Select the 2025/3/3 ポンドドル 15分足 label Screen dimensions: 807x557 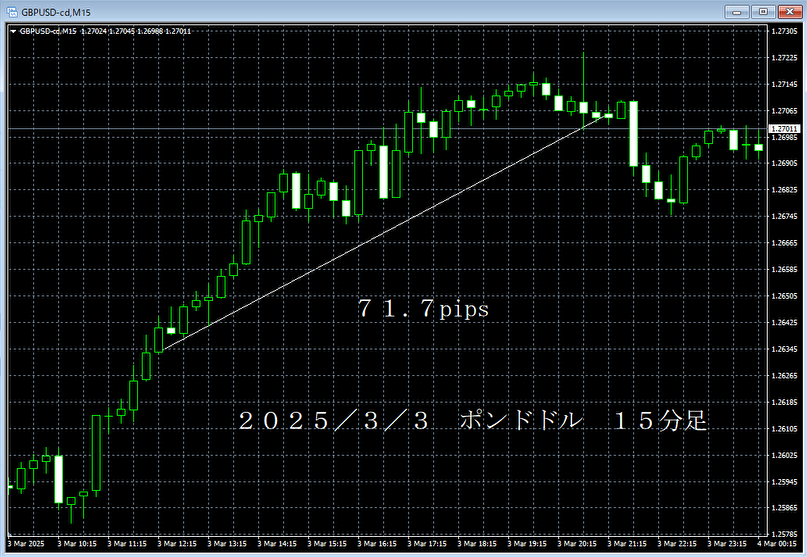(472, 421)
